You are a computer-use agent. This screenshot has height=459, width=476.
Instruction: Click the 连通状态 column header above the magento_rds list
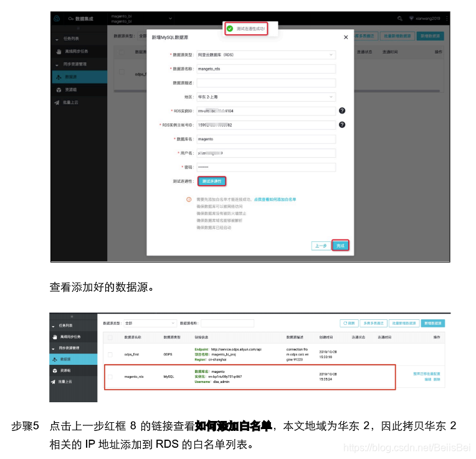358,337
